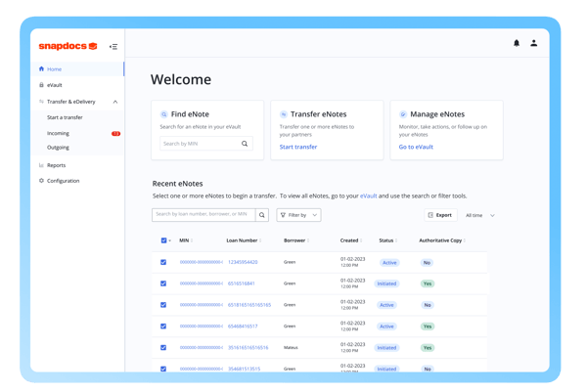This screenshot has width=587, height=392.
Task: Click the Configuration gear icon in sidebar
Action: pyautogui.click(x=41, y=181)
